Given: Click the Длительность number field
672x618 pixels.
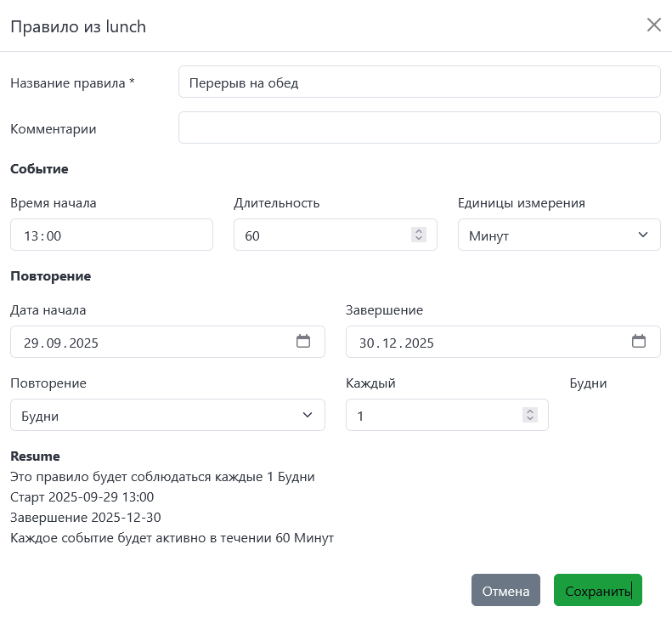Looking at the screenshot, I should coord(323,235).
